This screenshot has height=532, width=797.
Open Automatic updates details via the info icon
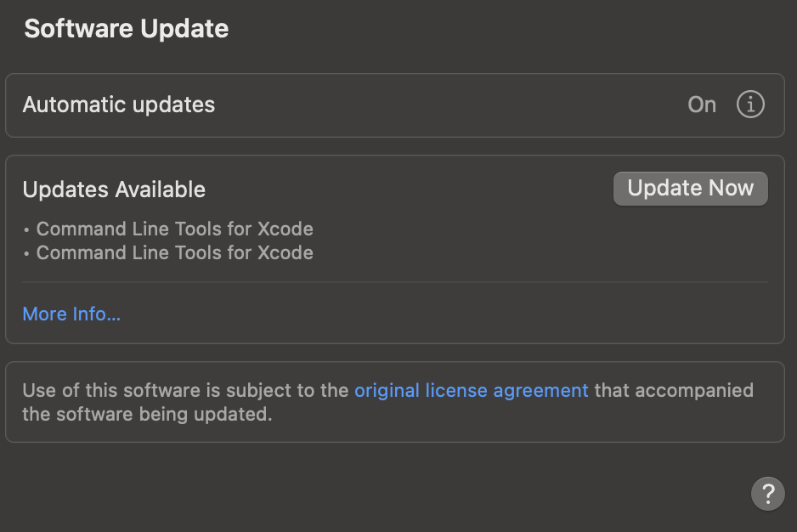click(750, 105)
